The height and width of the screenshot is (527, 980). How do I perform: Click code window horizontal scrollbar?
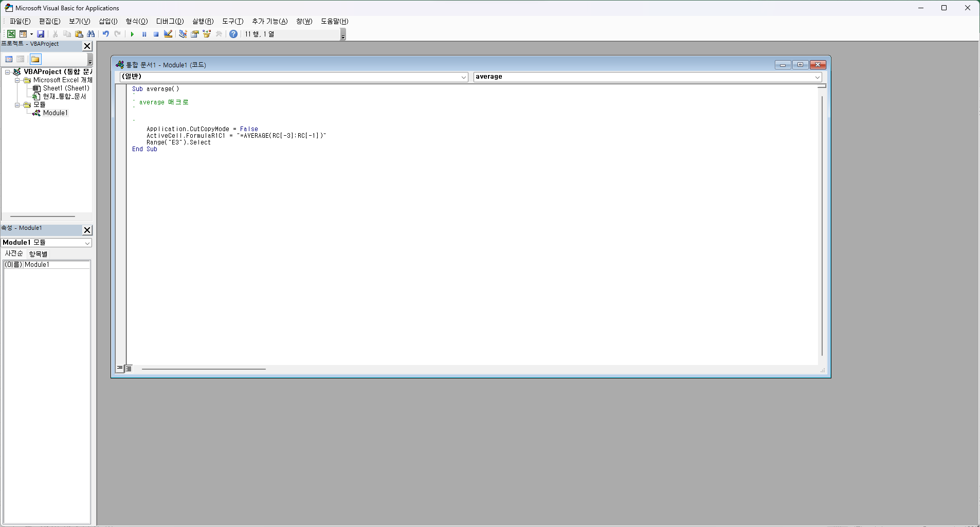click(204, 369)
